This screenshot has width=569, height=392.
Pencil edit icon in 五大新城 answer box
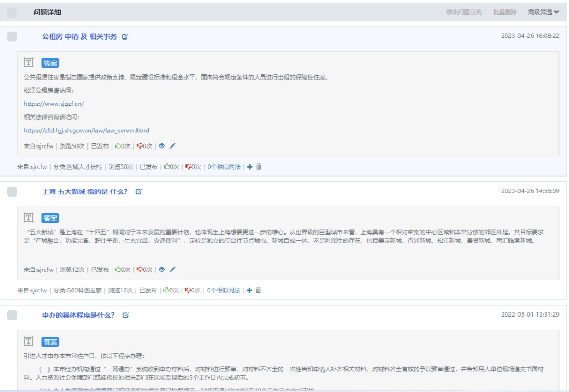pos(172,269)
